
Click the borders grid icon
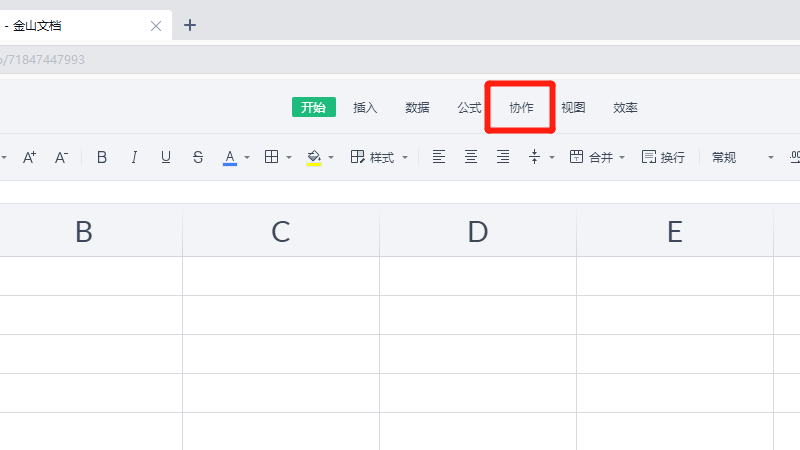tap(271, 157)
